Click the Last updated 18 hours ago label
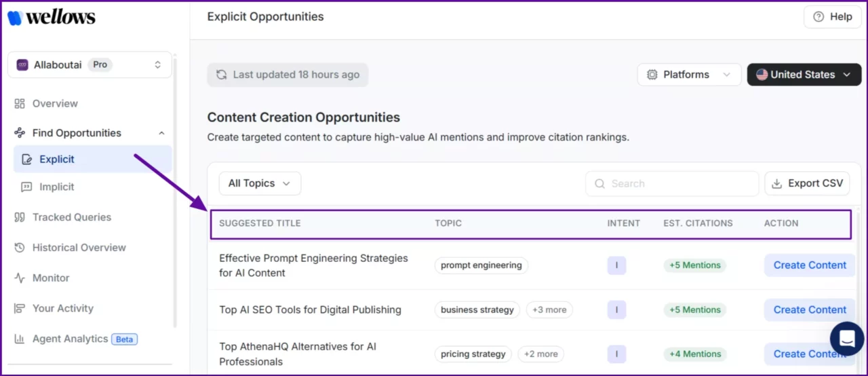The image size is (868, 376). pos(296,75)
